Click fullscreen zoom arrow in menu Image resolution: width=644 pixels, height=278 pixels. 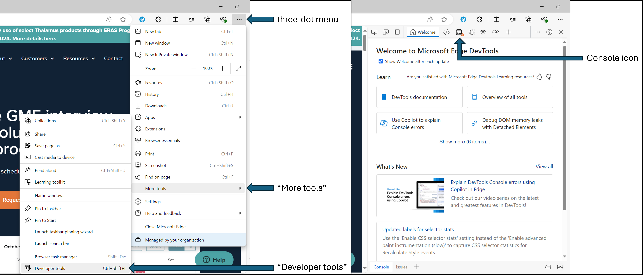click(x=238, y=68)
